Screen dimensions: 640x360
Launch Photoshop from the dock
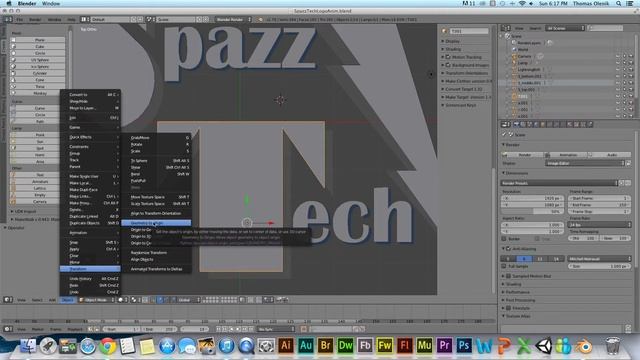(464, 345)
